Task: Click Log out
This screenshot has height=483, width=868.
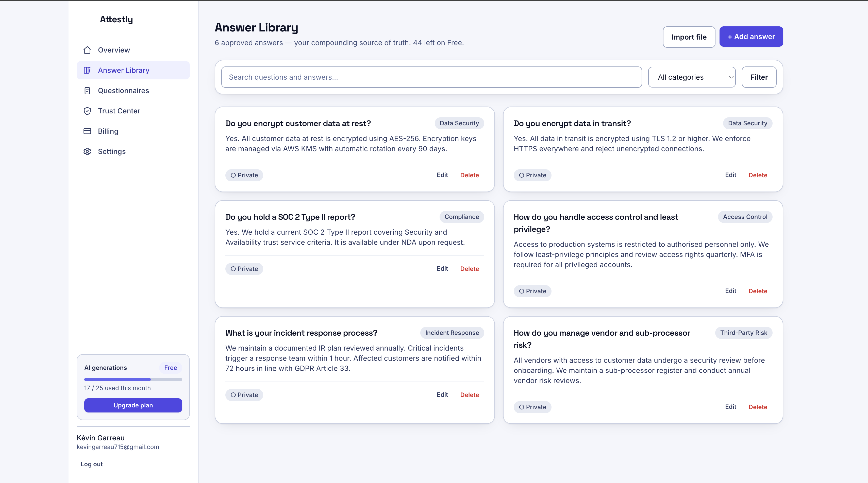Action: [91, 464]
